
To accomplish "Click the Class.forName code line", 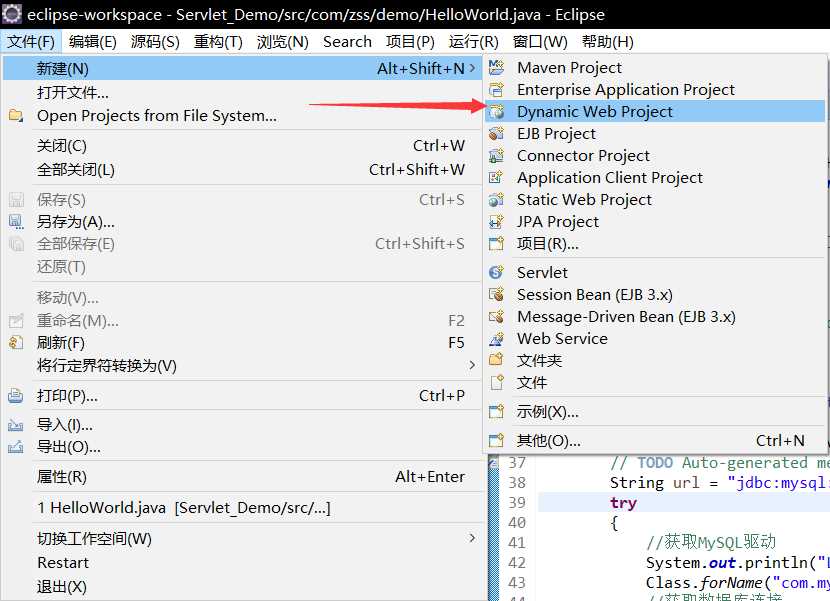I will 737,582.
